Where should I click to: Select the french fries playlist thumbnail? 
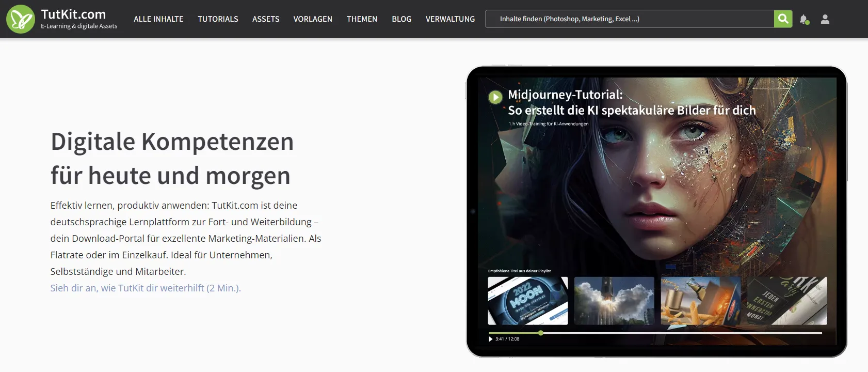tap(701, 301)
